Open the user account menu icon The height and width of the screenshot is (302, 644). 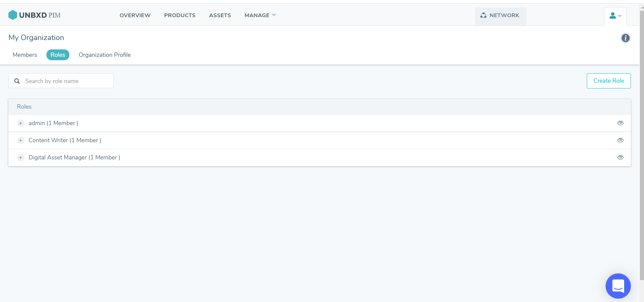(615, 16)
